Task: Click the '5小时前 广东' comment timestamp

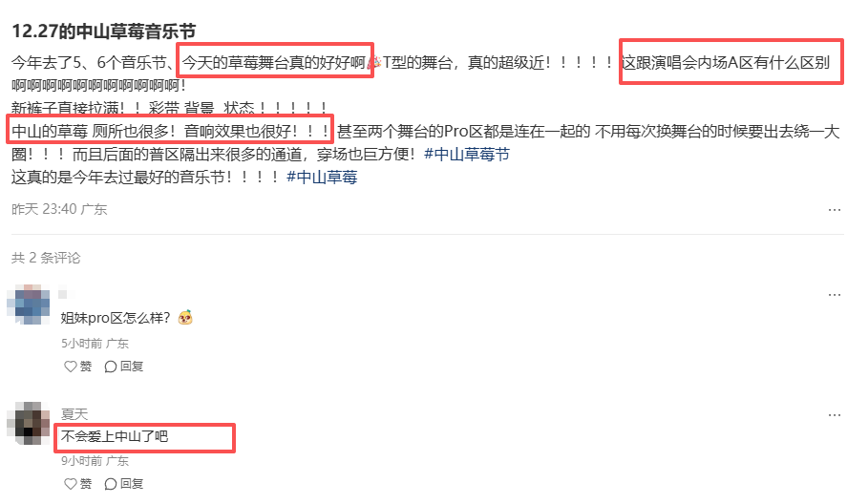Action: 95,344
